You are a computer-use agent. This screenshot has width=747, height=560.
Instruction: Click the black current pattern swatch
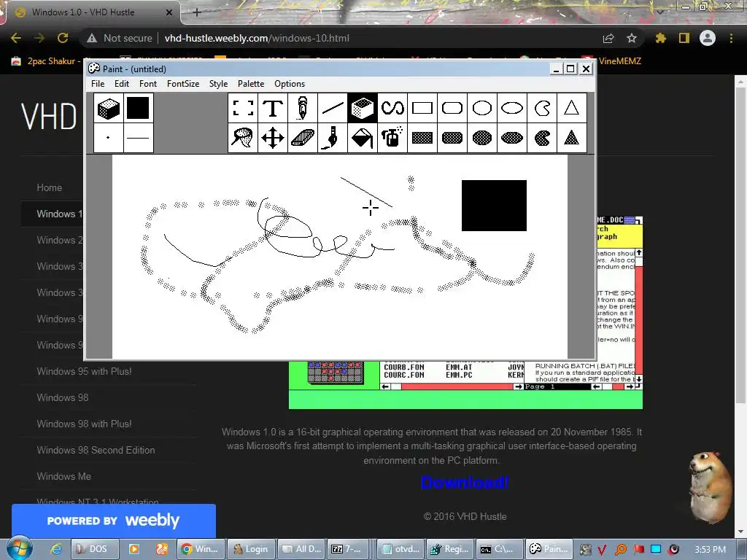click(x=138, y=108)
